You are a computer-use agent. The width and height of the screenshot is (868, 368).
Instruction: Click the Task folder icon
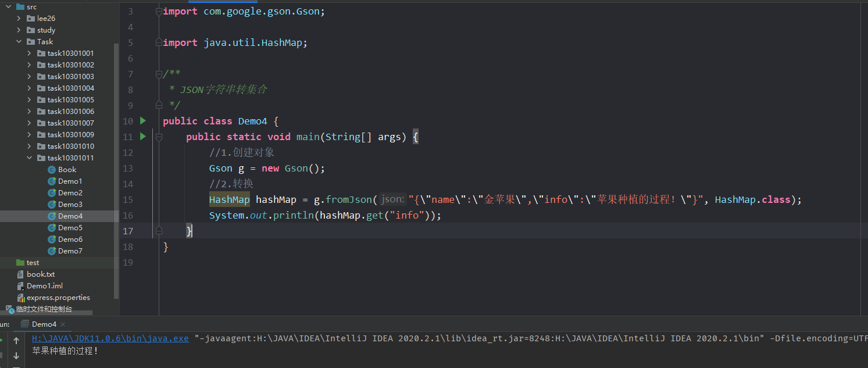tap(31, 42)
